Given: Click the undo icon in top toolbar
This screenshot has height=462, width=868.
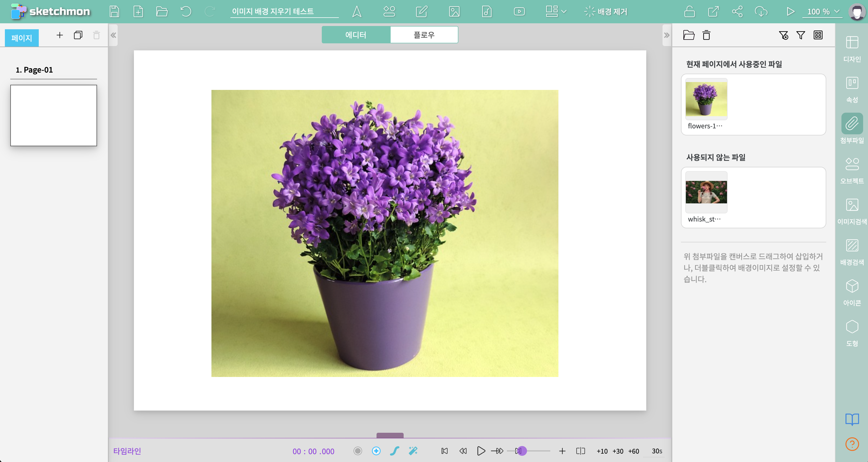Looking at the screenshot, I should point(186,11).
